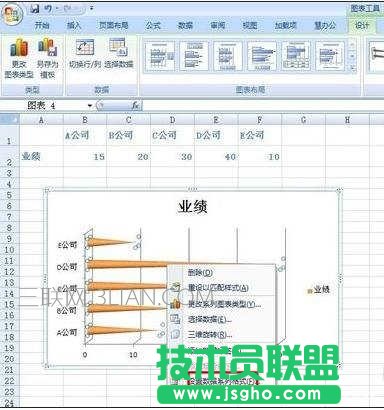Click cell containing D公司 in row 1
This screenshot has width=384, height=410.
[x=216, y=135]
